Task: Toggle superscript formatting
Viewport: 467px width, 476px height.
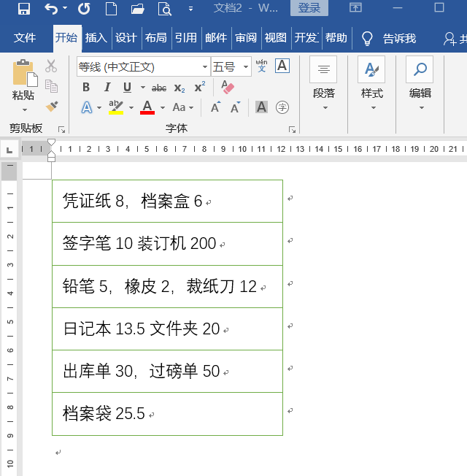Action: point(200,87)
